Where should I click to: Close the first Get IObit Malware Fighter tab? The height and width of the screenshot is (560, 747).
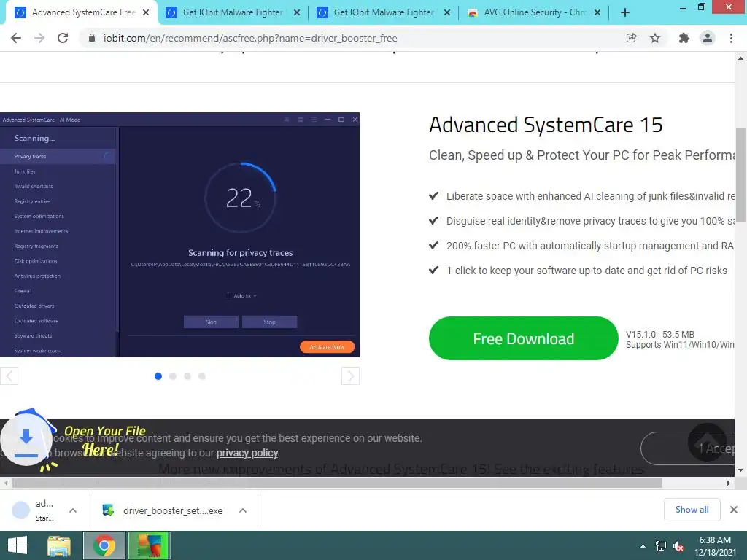coord(297,13)
